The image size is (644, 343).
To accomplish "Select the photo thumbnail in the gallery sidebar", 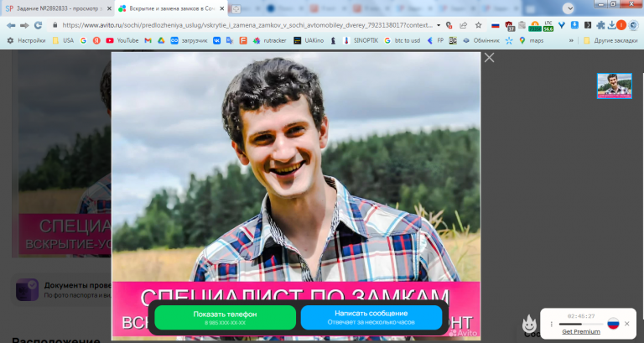I will tap(615, 86).
